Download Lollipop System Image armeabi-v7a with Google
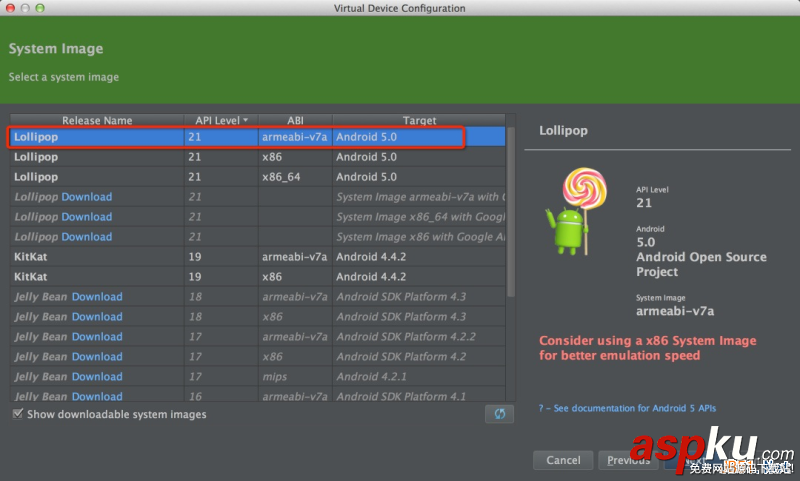The height and width of the screenshot is (481, 800). tap(87, 197)
